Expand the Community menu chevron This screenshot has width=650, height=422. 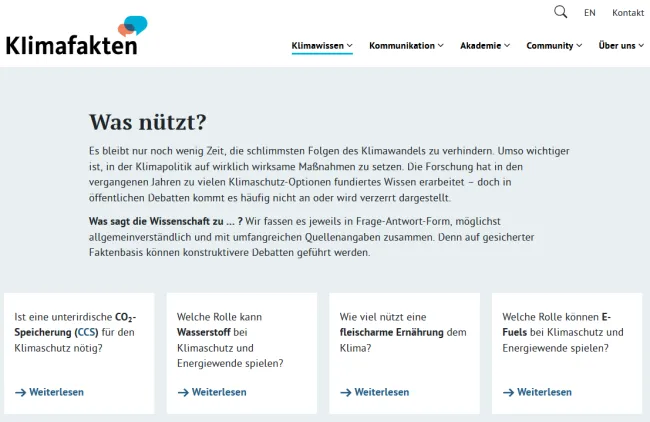click(580, 45)
